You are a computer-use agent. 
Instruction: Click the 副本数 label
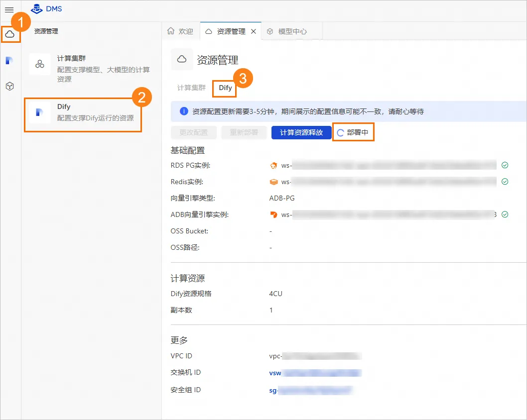click(181, 310)
